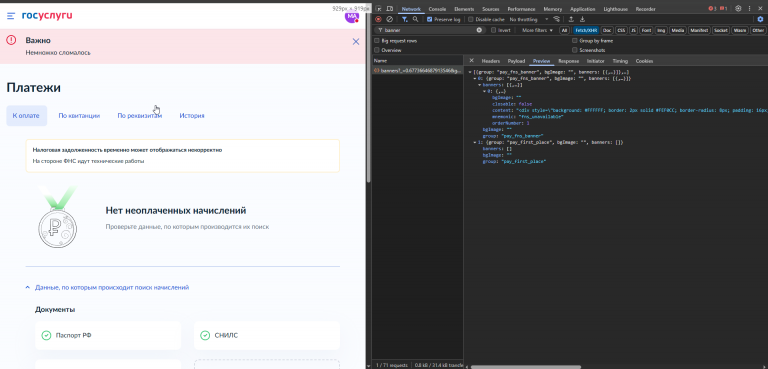768x369 pixels.
Task: Toggle device toolbar icon in DevTools
Action: [x=389, y=9]
